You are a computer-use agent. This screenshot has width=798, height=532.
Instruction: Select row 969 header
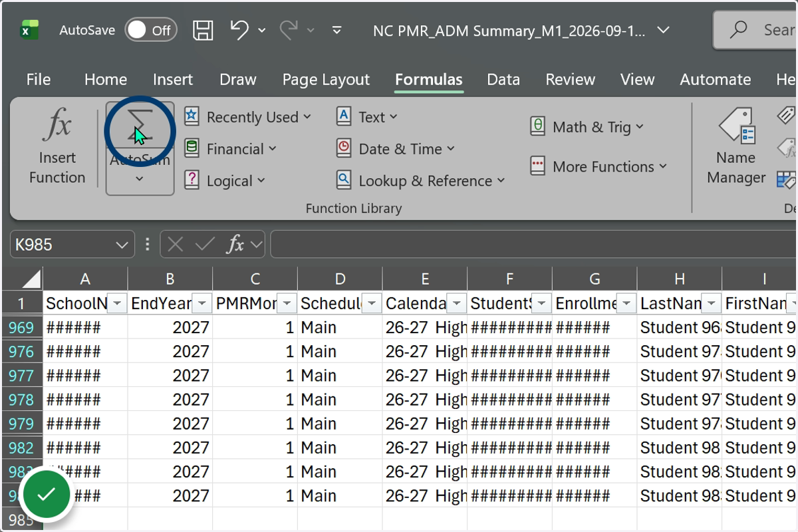click(x=22, y=328)
